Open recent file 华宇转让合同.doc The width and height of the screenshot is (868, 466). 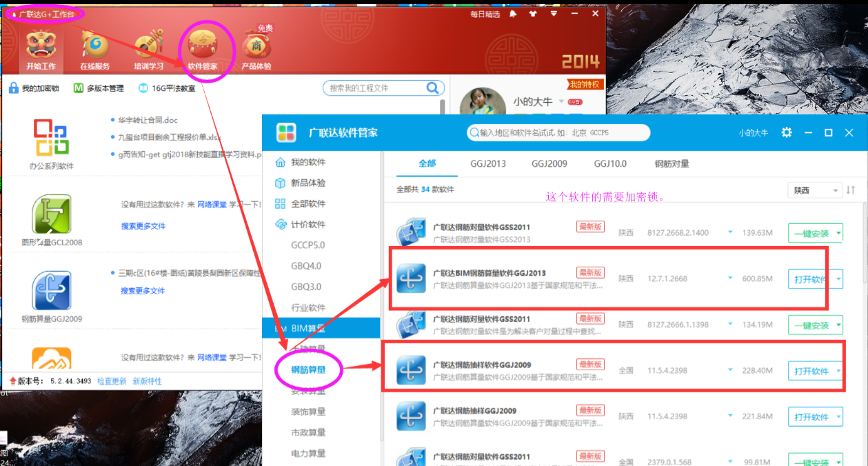(x=148, y=120)
